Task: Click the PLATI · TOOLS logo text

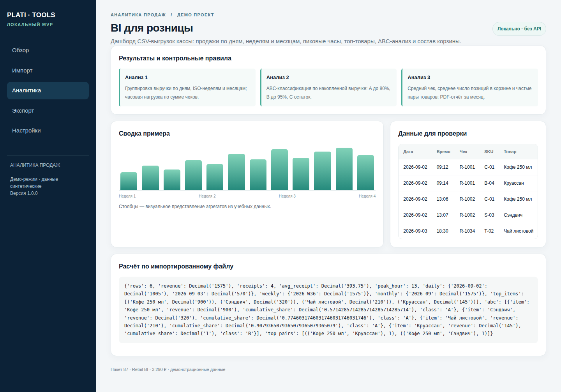Action: pyautogui.click(x=31, y=15)
